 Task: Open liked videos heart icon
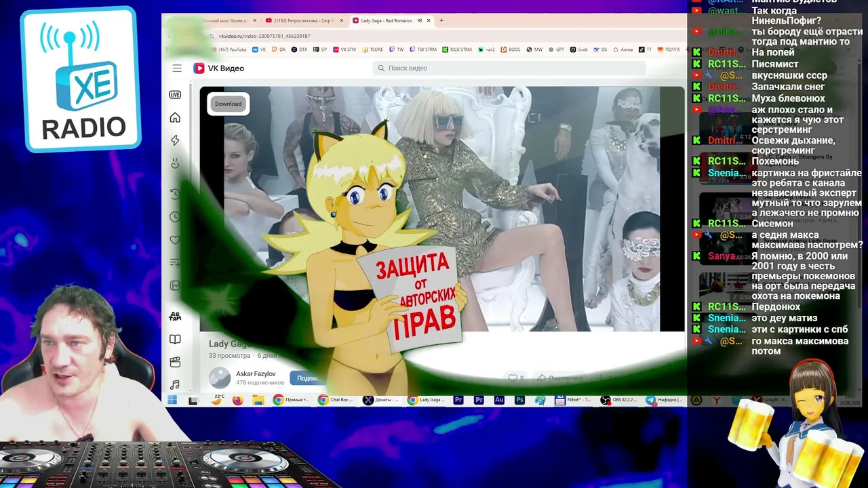(x=175, y=240)
